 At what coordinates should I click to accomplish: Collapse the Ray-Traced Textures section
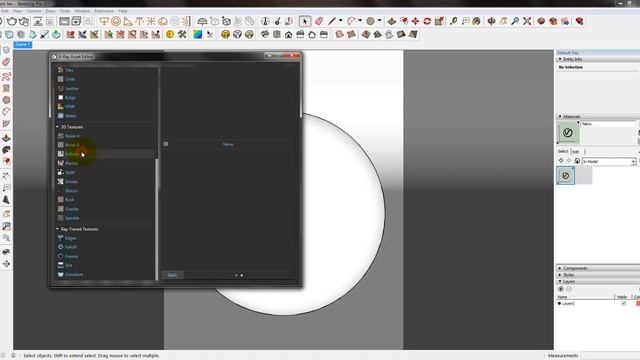57,229
